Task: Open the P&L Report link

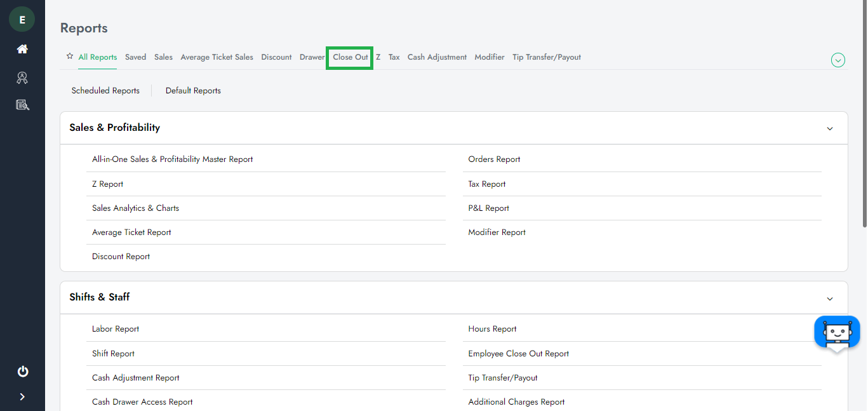Action: click(488, 208)
